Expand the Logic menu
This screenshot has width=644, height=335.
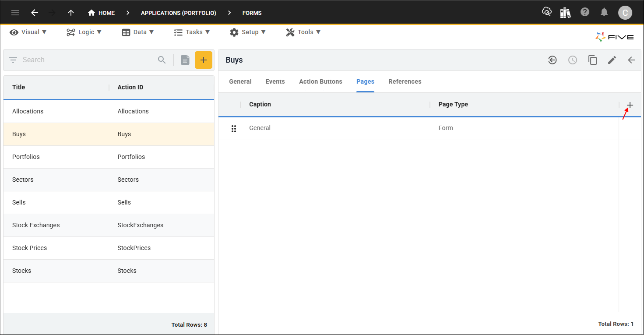point(84,32)
